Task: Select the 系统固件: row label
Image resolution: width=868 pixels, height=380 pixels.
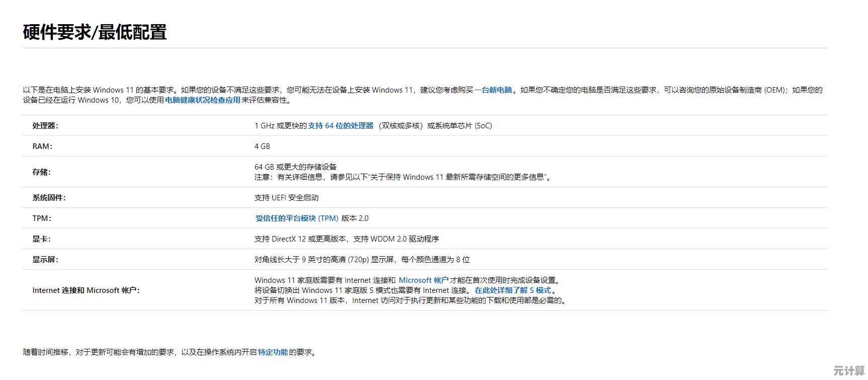Action: (49, 198)
